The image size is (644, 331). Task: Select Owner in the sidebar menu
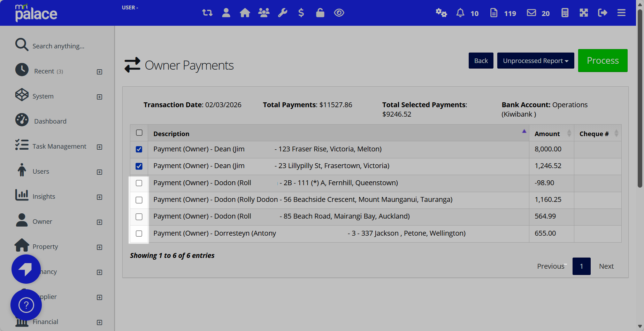click(42, 221)
